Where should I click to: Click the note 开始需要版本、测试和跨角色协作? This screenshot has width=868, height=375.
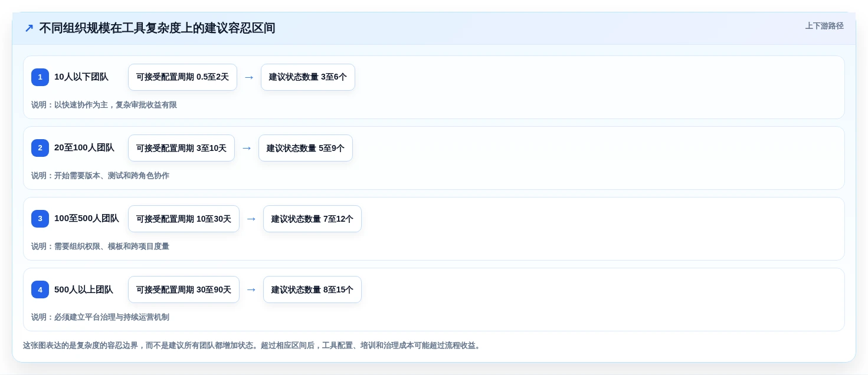(112, 176)
